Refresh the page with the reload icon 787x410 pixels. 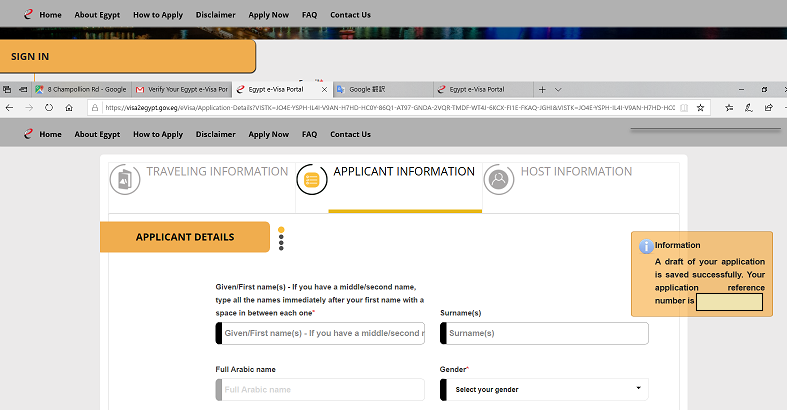point(49,107)
